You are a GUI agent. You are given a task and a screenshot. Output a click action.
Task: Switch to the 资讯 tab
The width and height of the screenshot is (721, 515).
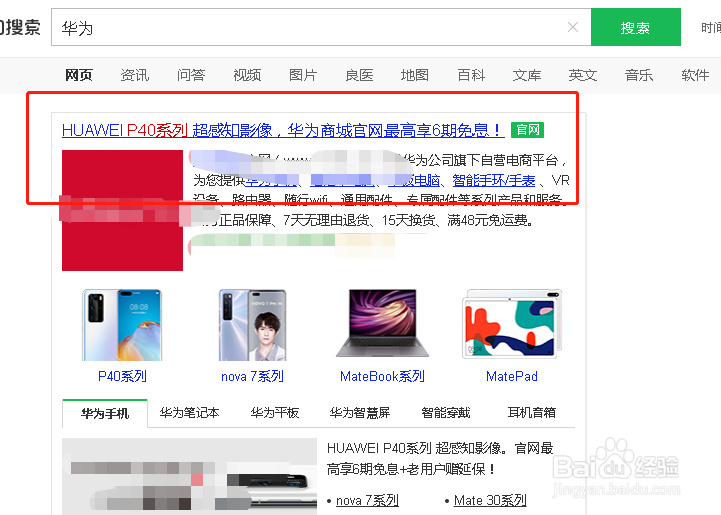(135, 75)
